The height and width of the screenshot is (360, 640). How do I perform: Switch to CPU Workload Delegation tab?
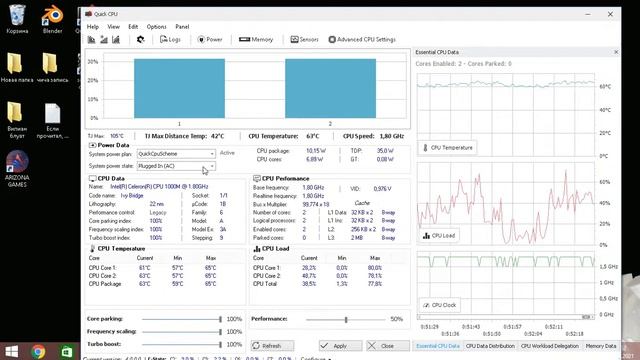coord(550,346)
